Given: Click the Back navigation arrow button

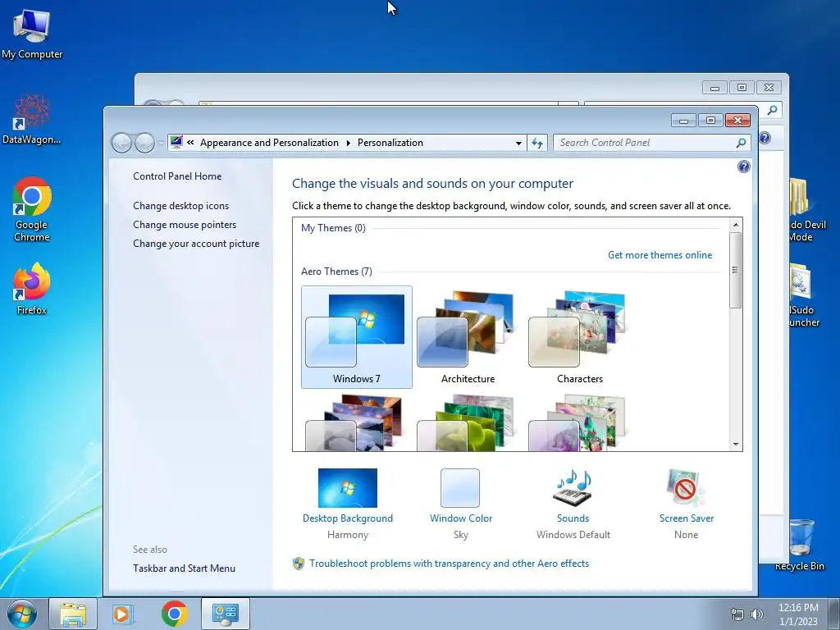Looking at the screenshot, I should 121,143.
